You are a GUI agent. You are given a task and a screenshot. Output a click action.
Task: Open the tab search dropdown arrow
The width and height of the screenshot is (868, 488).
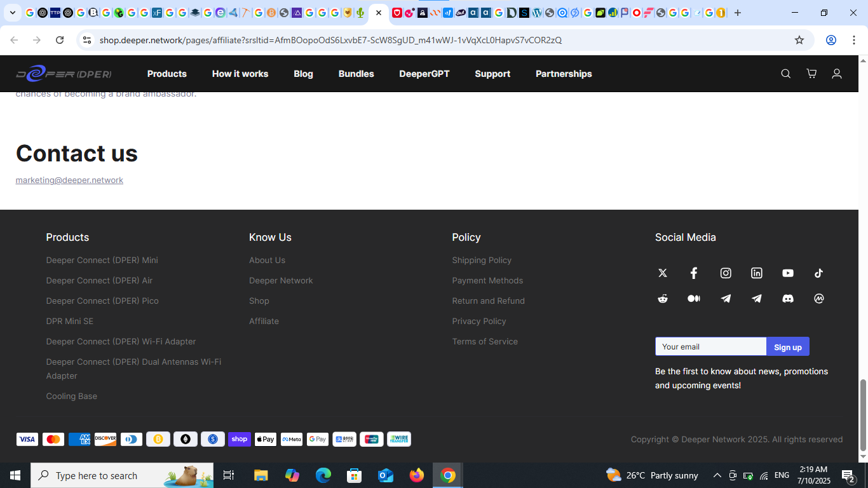click(x=12, y=13)
